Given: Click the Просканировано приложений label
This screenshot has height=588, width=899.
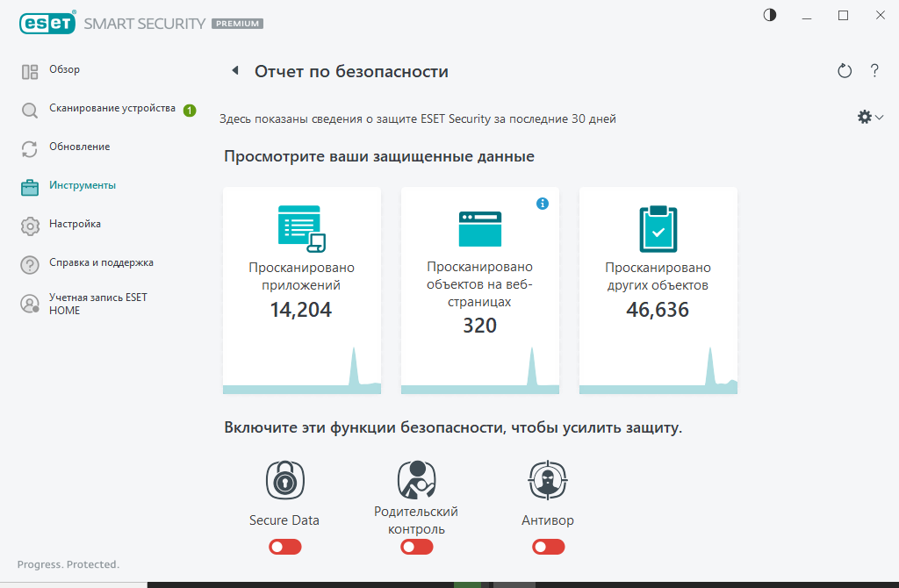Looking at the screenshot, I should click(302, 276).
